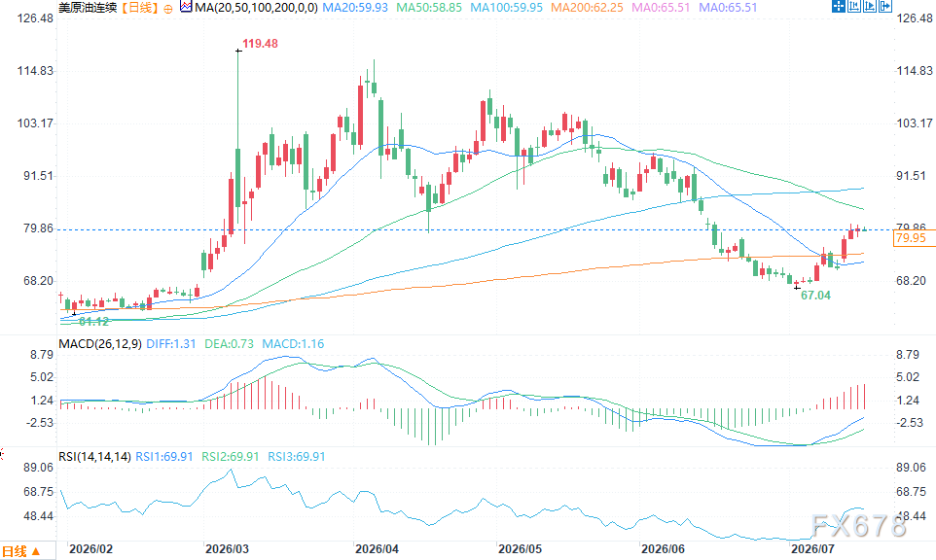Click the small red marker on left edge
Image resolution: width=936 pixels, height=560 pixels.
[2, 454]
